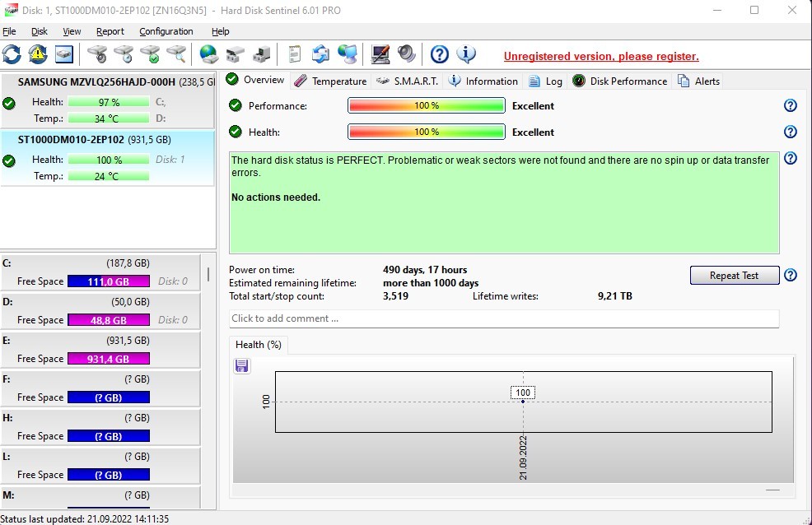Image resolution: width=812 pixels, height=525 pixels.
Task: Click the add comment input field
Action: 504,318
